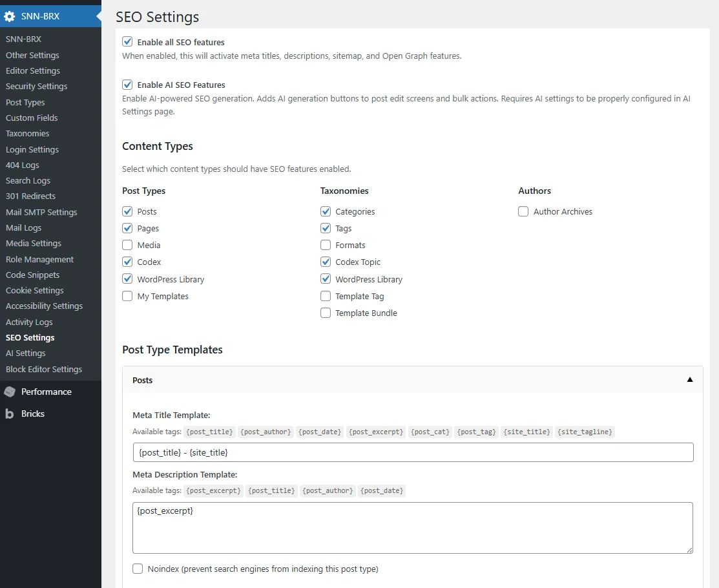This screenshot has width=719, height=588.
Task: Click inside the Meta Description Template textarea
Action: pyautogui.click(x=413, y=527)
